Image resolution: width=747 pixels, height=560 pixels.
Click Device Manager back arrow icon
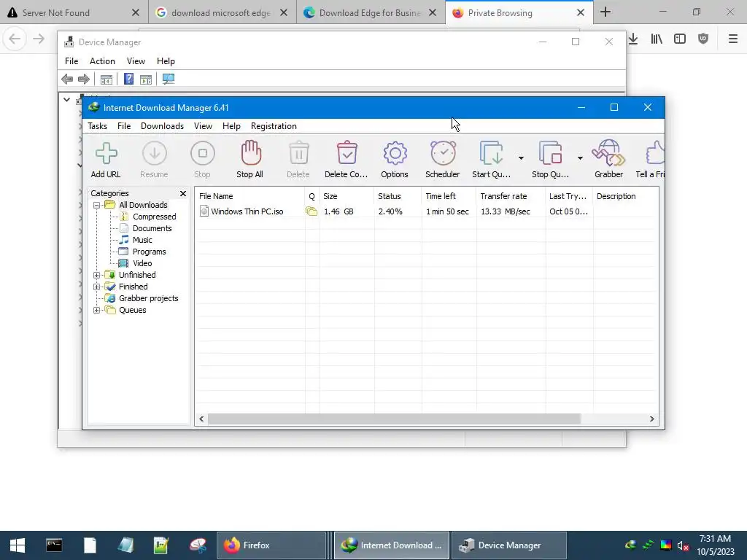coord(67,79)
